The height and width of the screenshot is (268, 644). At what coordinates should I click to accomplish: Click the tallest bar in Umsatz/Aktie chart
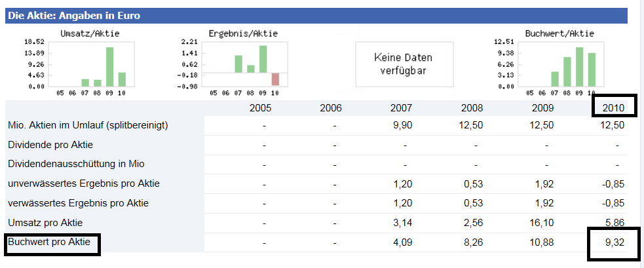109,66
